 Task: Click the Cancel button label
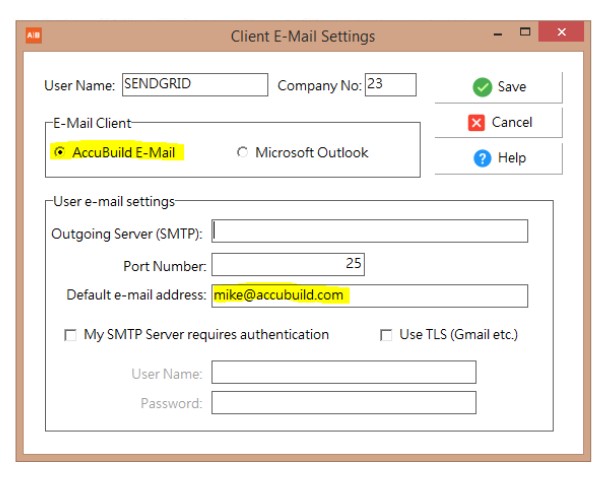(x=512, y=122)
